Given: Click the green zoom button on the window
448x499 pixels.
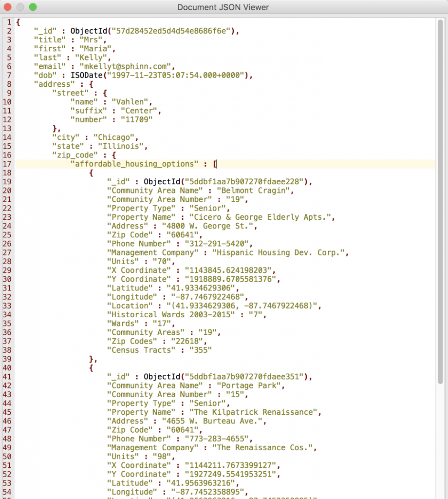Looking at the screenshot, I should point(33,7).
